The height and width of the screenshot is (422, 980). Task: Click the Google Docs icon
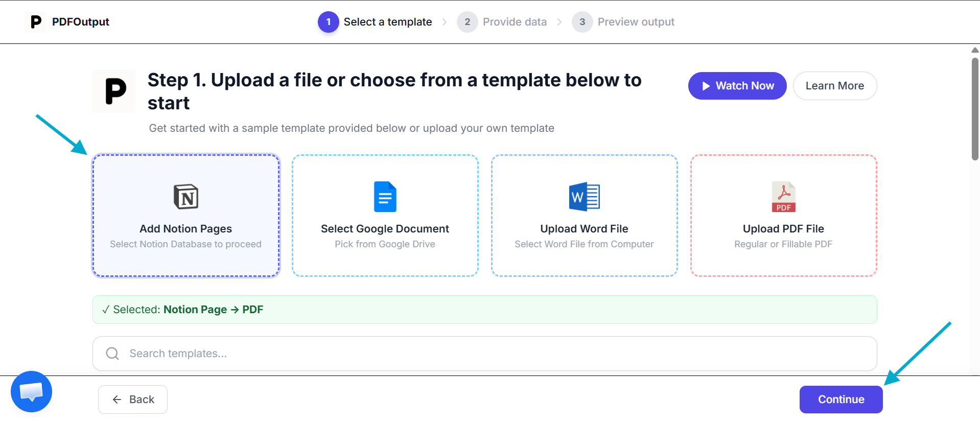(x=385, y=197)
